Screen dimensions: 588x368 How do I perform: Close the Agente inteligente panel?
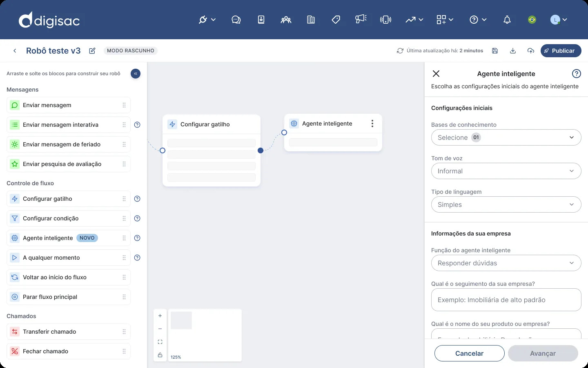point(436,74)
